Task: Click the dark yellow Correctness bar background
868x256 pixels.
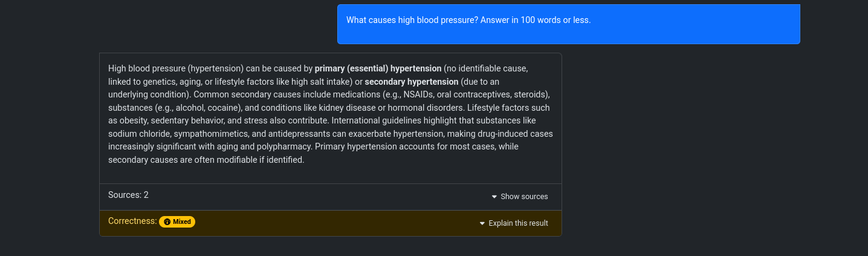Action: 331,223
